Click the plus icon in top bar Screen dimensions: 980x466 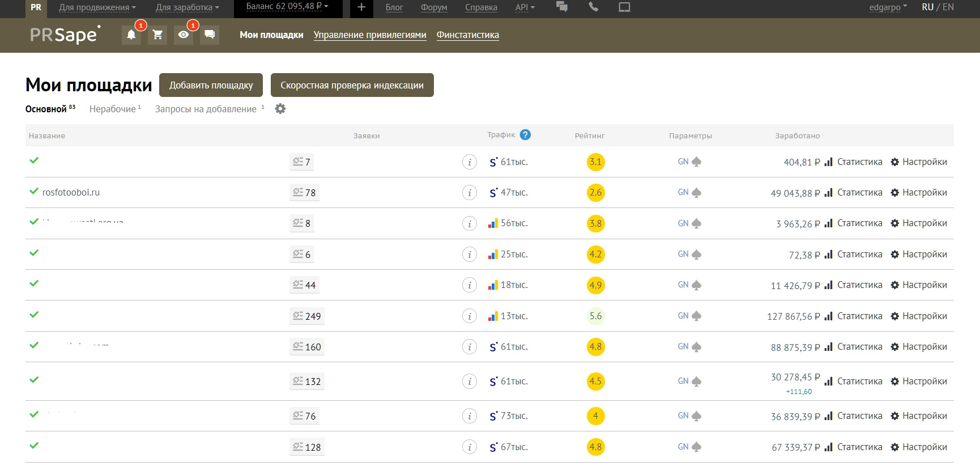click(361, 7)
